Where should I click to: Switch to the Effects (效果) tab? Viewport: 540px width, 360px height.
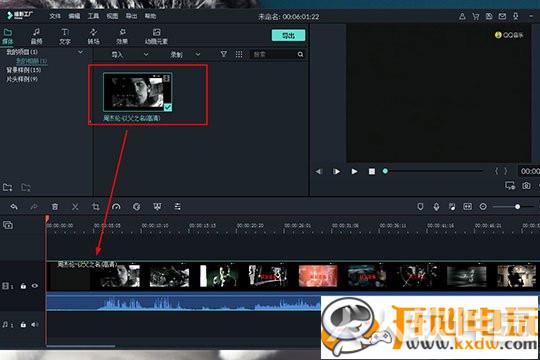[x=122, y=37]
